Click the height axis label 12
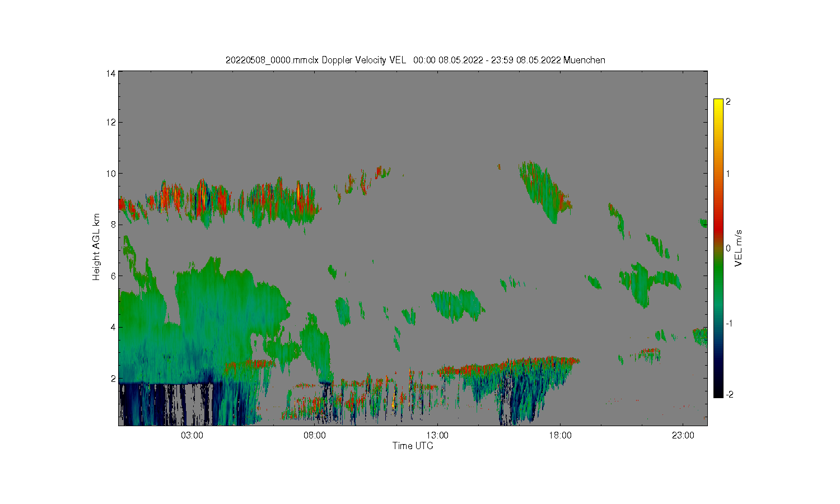The width and height of the screenshot is (840, 504). 111,122
